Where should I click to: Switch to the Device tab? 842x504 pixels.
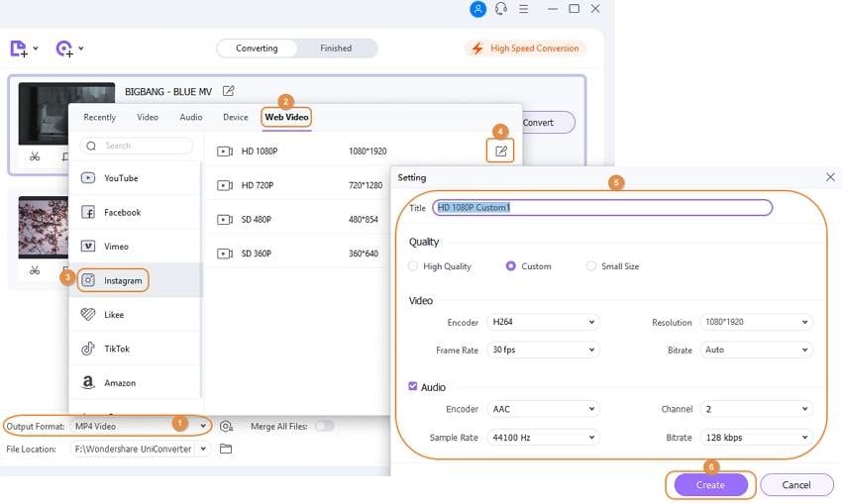pos(235,117)
